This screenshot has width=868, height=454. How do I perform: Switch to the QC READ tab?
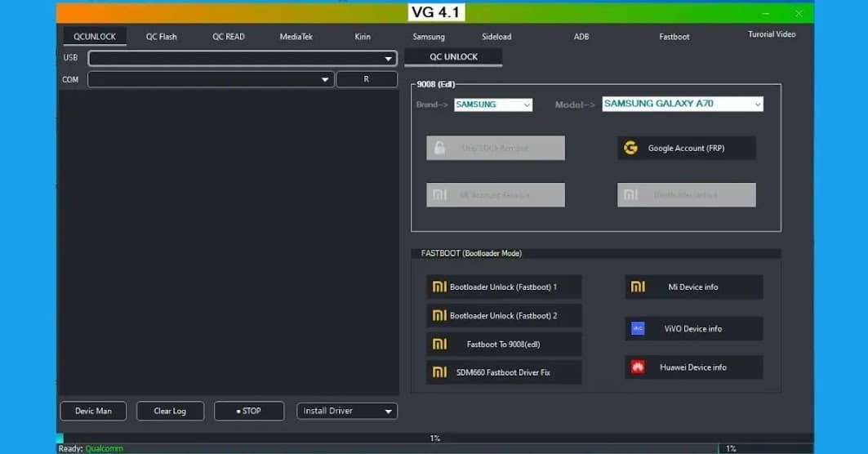[x=229, y=37]
